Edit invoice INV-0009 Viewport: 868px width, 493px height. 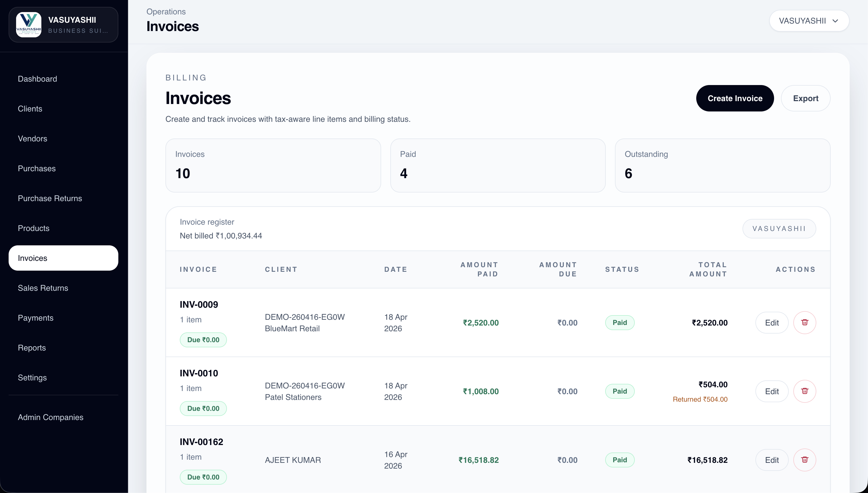pyautogui.click(x=771, y=323)
